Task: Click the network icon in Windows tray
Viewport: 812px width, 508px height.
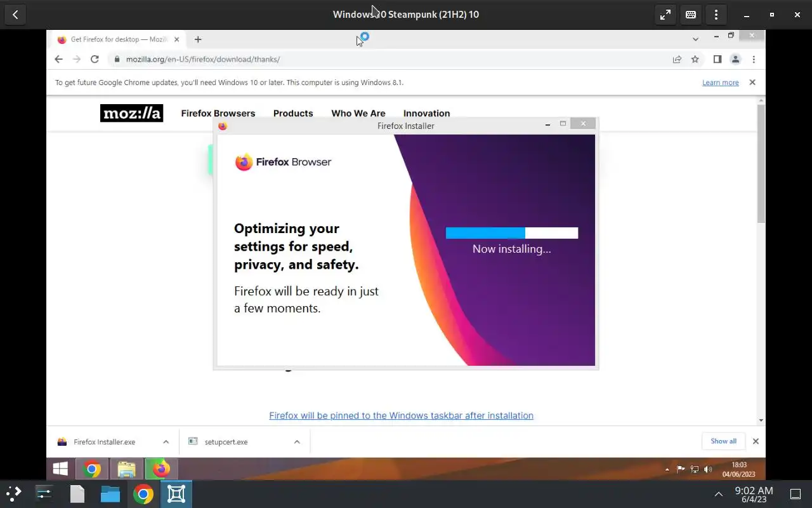Action: click(695, 469)
